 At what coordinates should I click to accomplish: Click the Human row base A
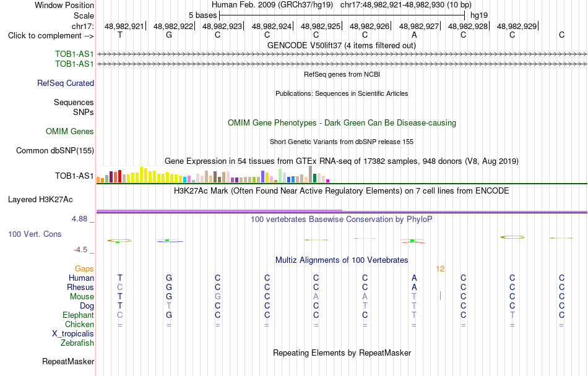[x=414, y=278]
